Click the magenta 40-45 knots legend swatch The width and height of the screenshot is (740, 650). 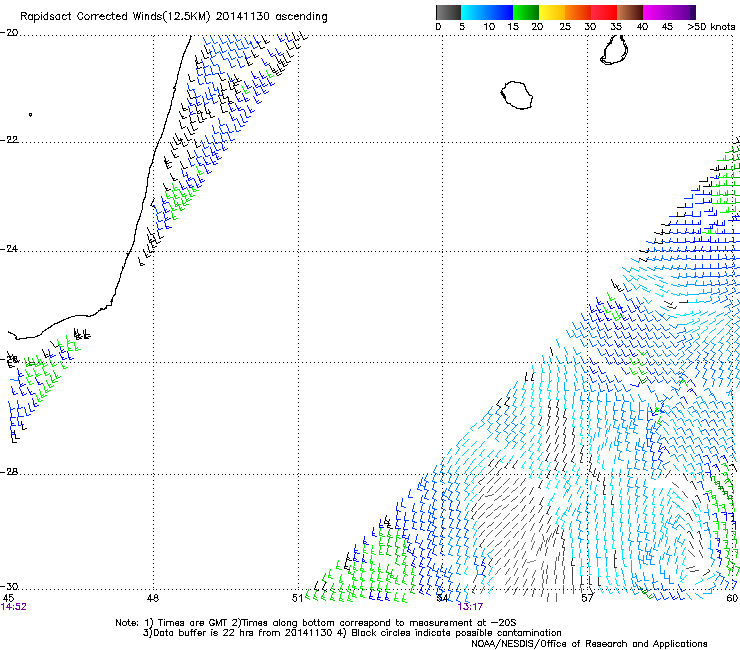(656, 12)
